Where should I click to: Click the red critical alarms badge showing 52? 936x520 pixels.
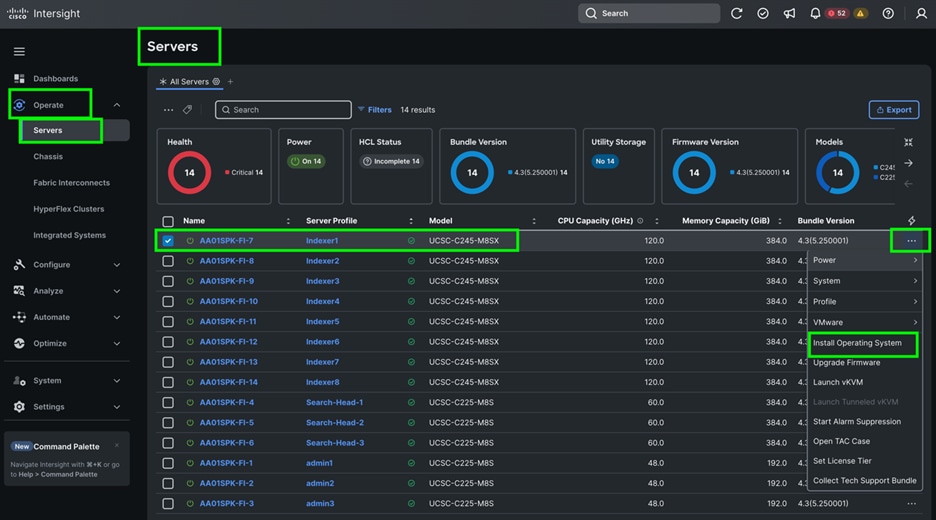pyautogui.click(x=837, y=13)
